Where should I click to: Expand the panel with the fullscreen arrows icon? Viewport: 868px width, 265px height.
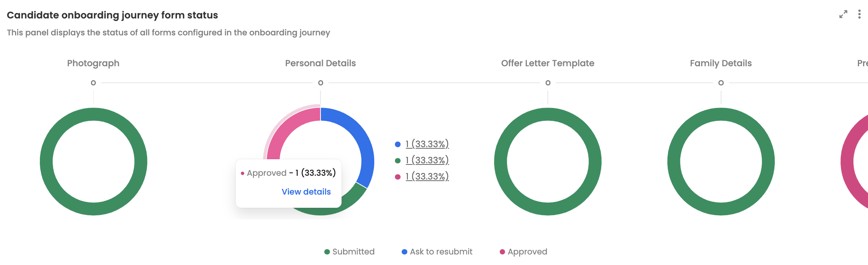coord(843,14)
